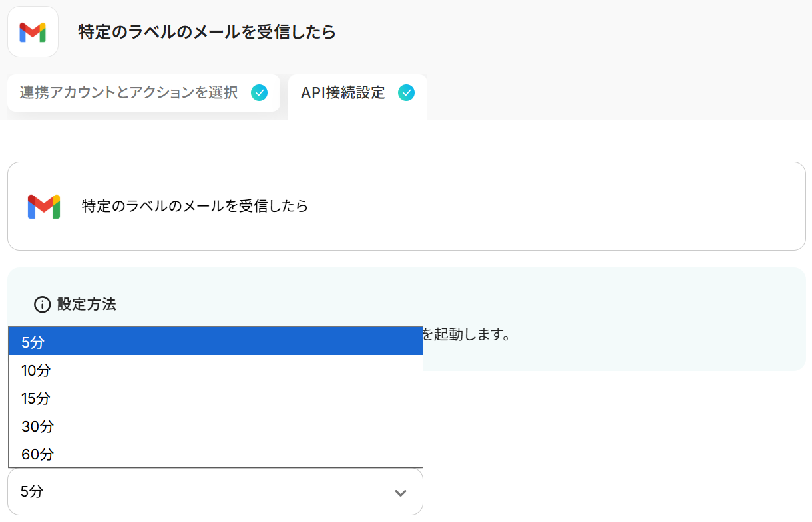Click the 設定方法 heading text

pos(87,305)
